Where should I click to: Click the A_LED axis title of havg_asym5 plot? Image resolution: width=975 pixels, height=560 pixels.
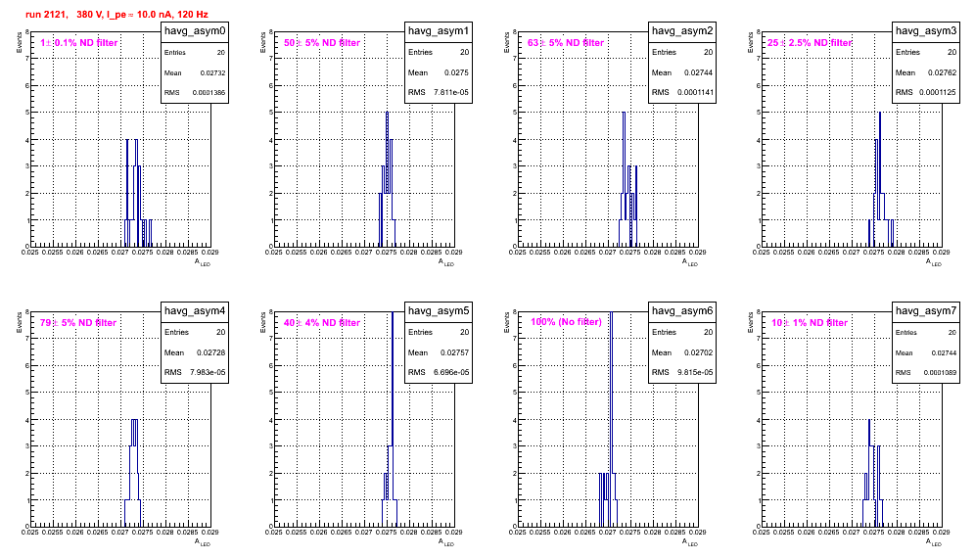tap(446, 542)
